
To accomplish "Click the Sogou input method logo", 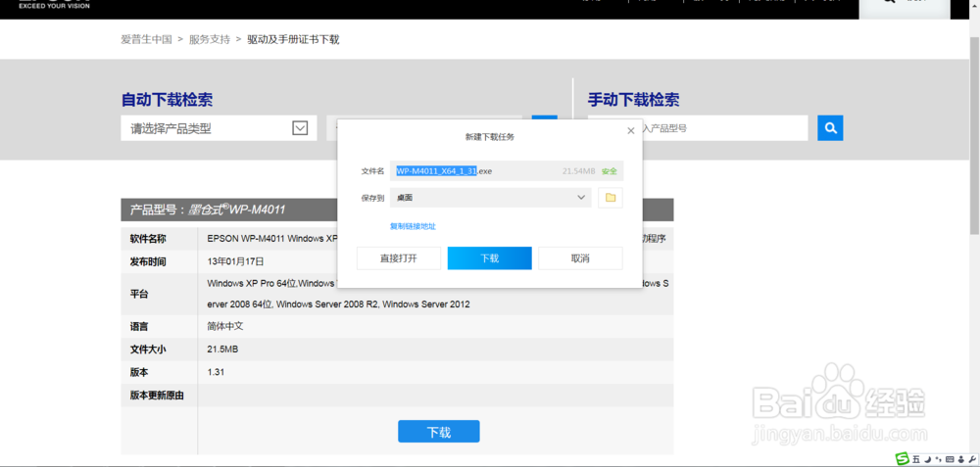I will coord(903,458).
